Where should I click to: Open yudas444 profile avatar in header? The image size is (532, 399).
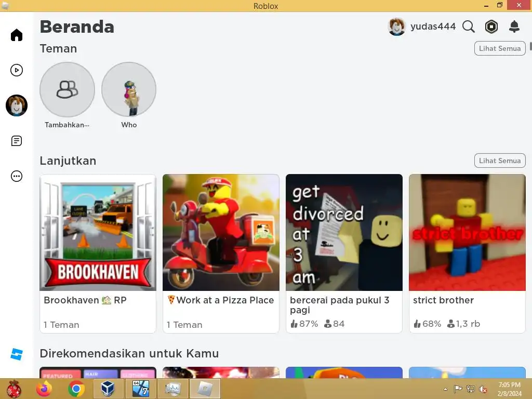396,26
